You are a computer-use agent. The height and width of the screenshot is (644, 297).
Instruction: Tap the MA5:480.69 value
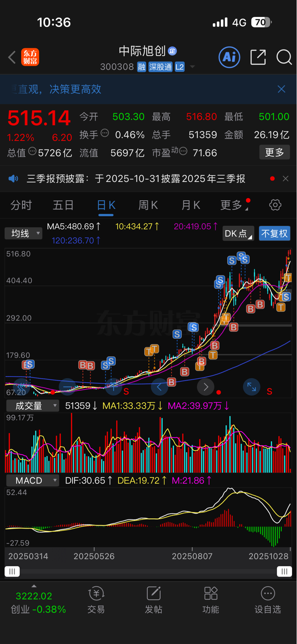(74, 226)
